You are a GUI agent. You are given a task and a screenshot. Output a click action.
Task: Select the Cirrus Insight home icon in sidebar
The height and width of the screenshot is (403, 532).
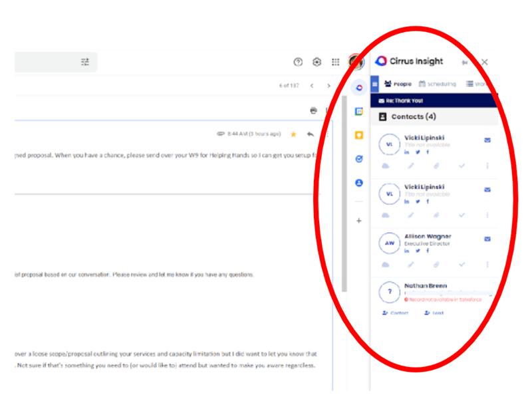pos(359,86)
